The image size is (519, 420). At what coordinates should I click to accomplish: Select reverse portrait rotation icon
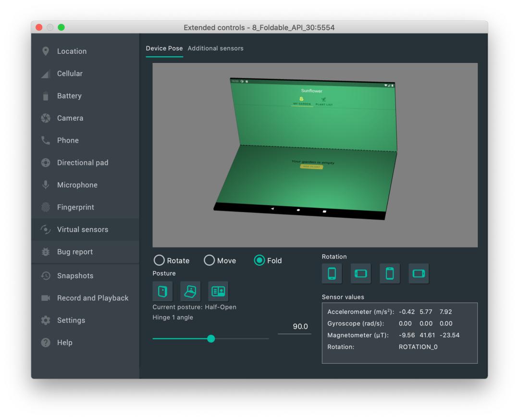[390, 273]
